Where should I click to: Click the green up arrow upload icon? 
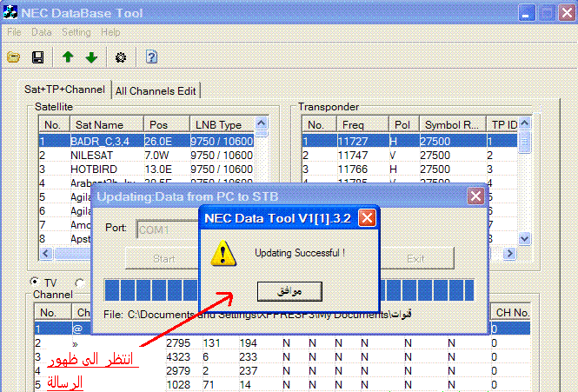(68, 57)
